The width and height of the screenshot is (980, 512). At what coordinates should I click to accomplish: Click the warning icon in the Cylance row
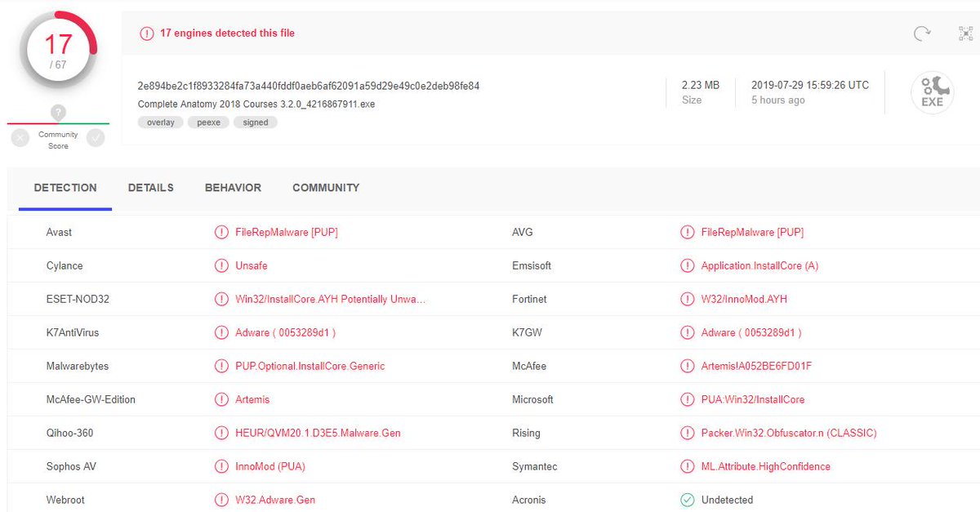click(x=221, y=266)
